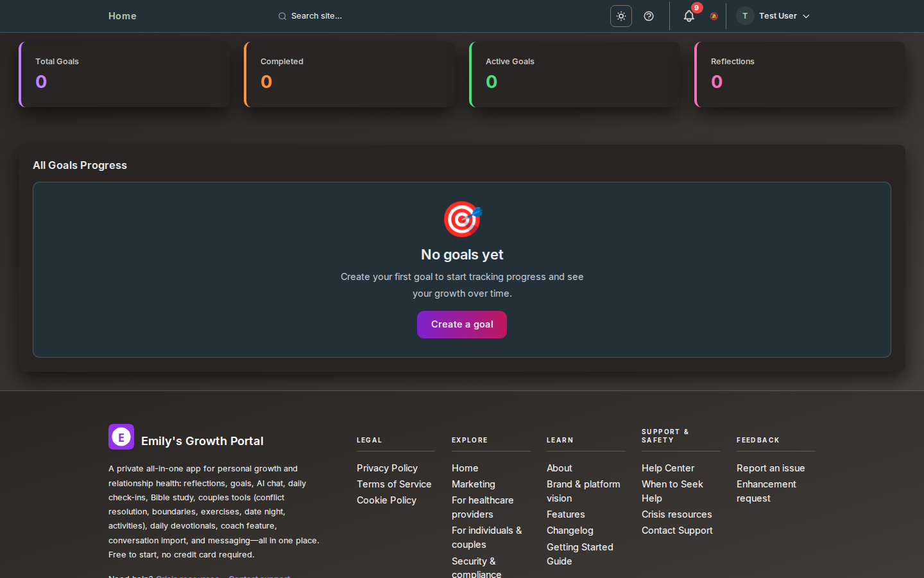924x578 pixels.
Task: Click the target bullseye icon
Action: tap(462, 219)
